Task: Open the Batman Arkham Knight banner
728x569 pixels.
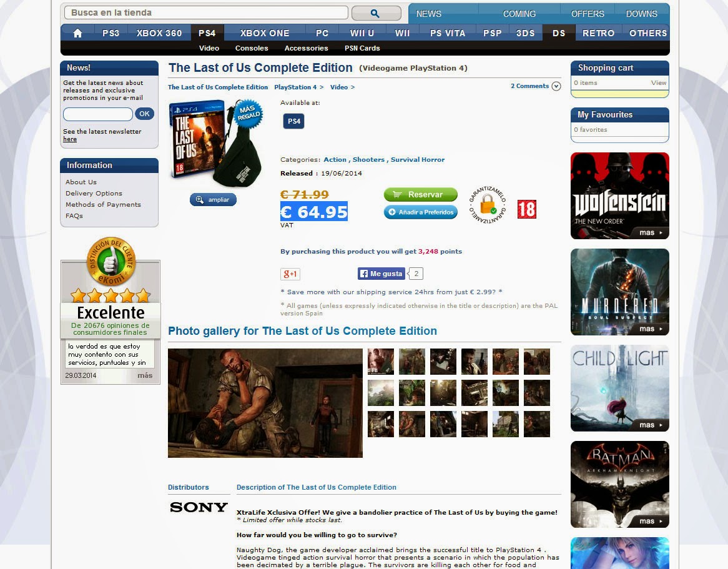Action: point(620,484)
